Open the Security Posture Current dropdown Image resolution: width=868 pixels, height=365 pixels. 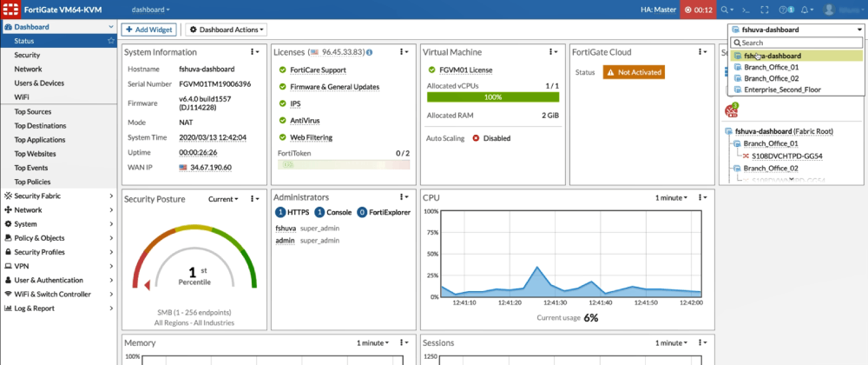click(x=224, y=199)
